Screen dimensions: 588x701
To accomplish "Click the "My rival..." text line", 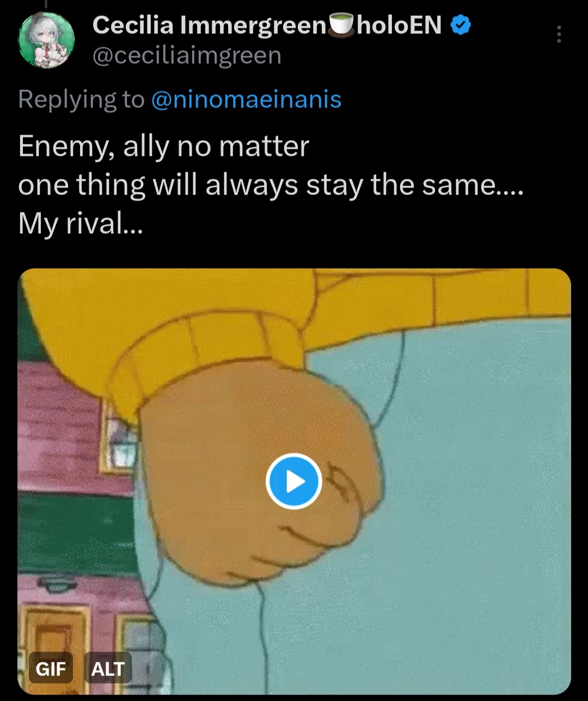I will 80,223.
